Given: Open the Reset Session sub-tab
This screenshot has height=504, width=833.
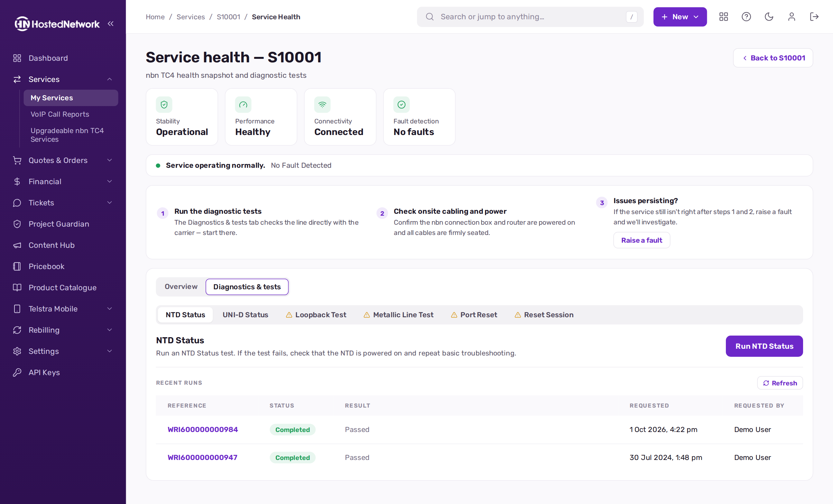Looking at the screenshot, I should (544, 315).
